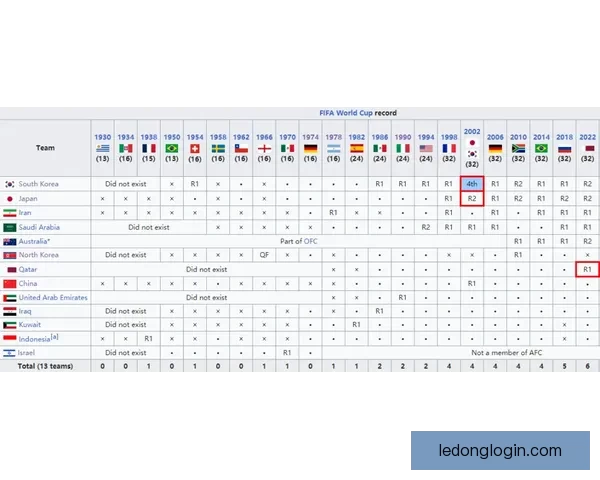Follow the OFC link in Australia row
600x480 pixels.
[x=310, y=241]
